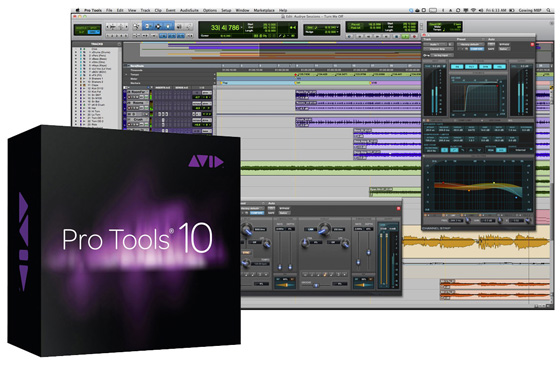This screenshot has height=365, width=560.
Task: Click Go to End transport button
Action: (386, 36)
